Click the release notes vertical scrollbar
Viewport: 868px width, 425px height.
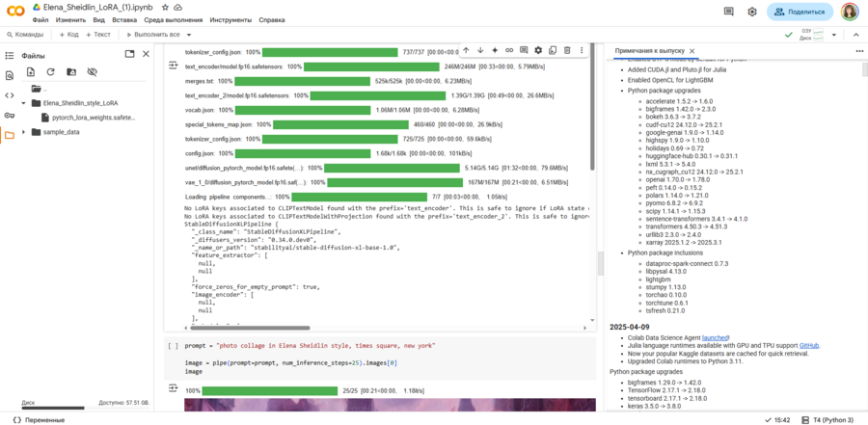pos(865,69)
